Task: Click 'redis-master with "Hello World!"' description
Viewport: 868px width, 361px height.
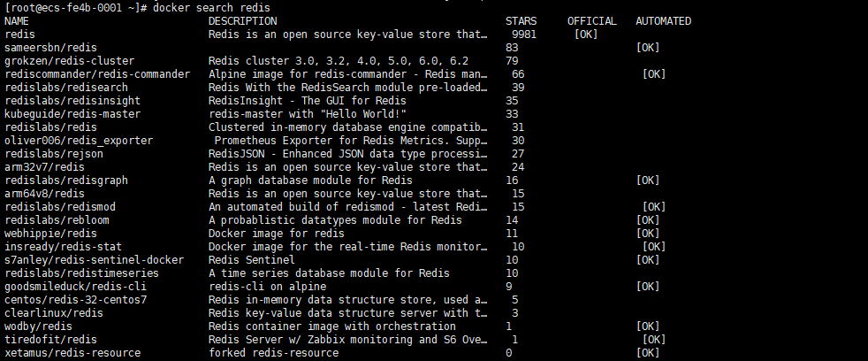Action: coord(308,114)
